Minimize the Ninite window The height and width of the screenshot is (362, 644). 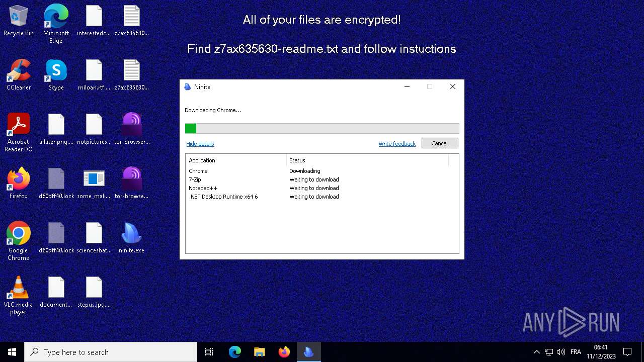tap(407, 86)
